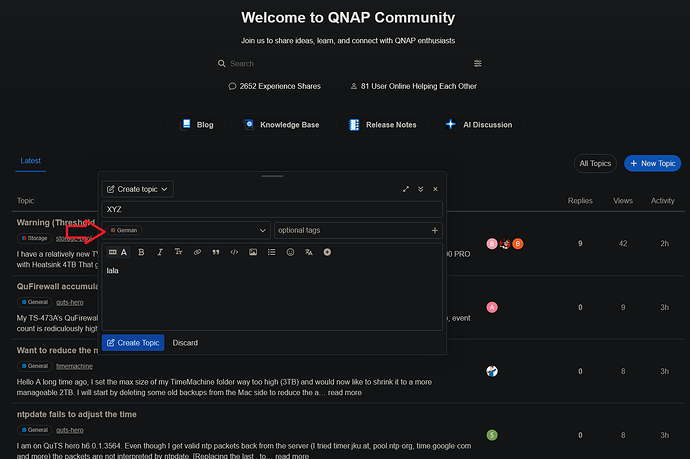Screen dimensions: 690x459
Task: Click the 42 views count
Action: 623,243
